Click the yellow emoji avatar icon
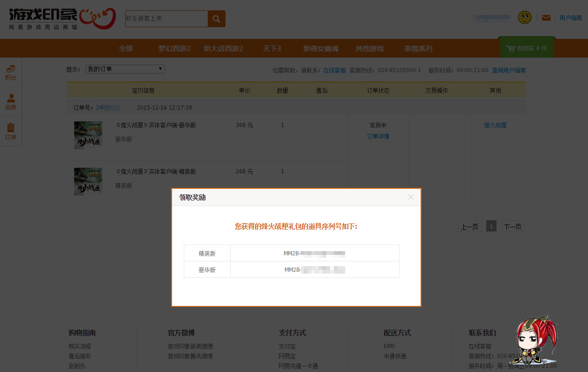Viewport: 588px width, 372px height. [525, 18]
